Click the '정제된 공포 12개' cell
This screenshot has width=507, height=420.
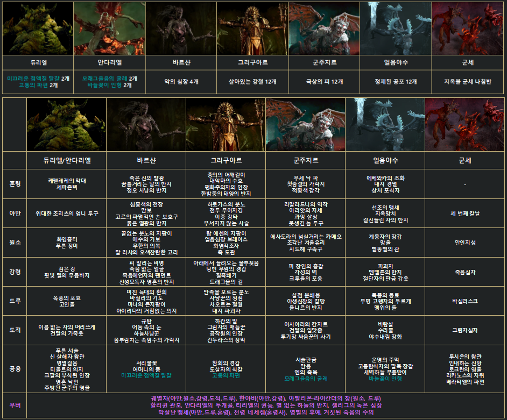tap(396, 82)
